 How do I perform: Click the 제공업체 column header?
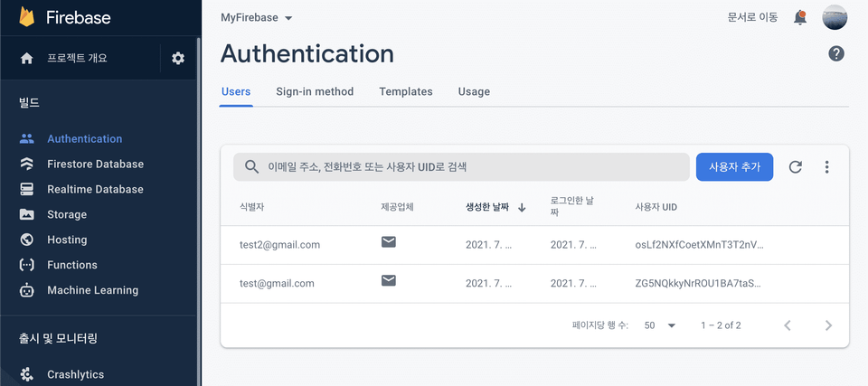click(398, 208)
